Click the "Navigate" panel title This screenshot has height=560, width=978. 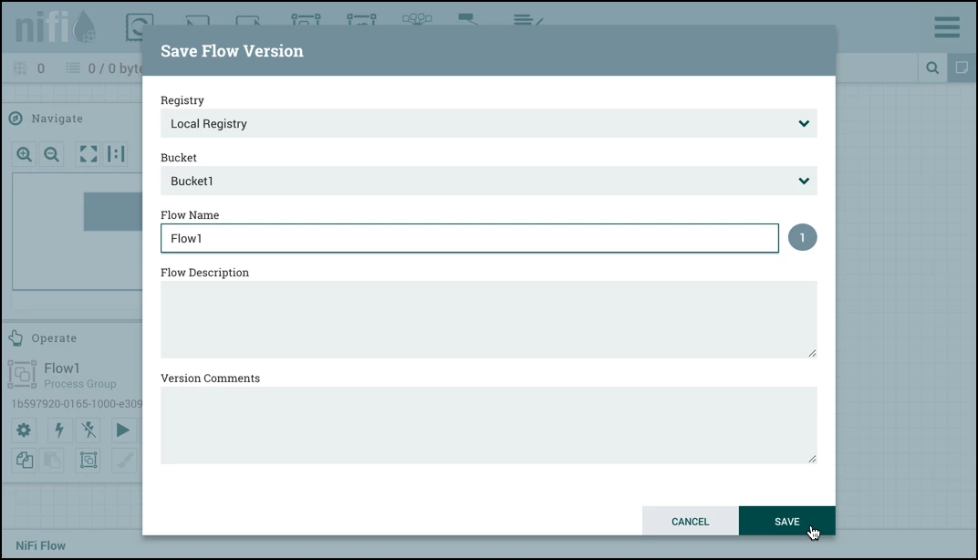[57, 119]
